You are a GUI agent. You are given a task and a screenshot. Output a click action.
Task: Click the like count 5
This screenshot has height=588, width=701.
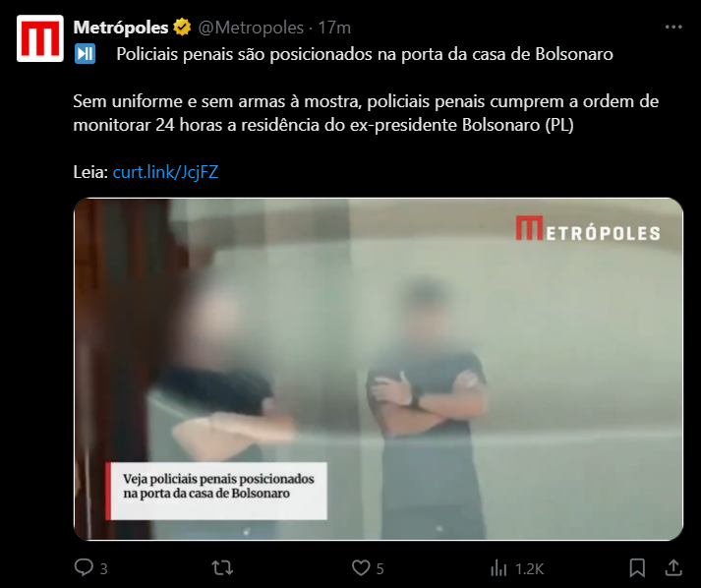[x=380, y=568]
